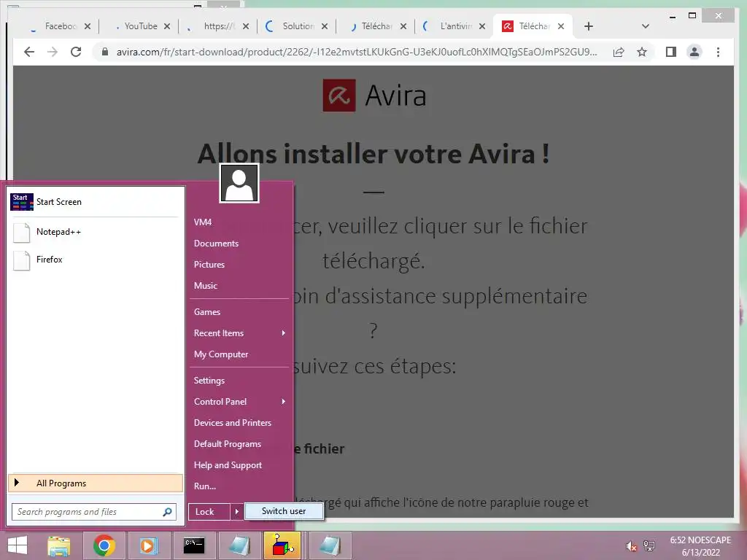Open Pictures folder in start menu
747x560 pixels.
pyautogui.click(x=209, y=265)
